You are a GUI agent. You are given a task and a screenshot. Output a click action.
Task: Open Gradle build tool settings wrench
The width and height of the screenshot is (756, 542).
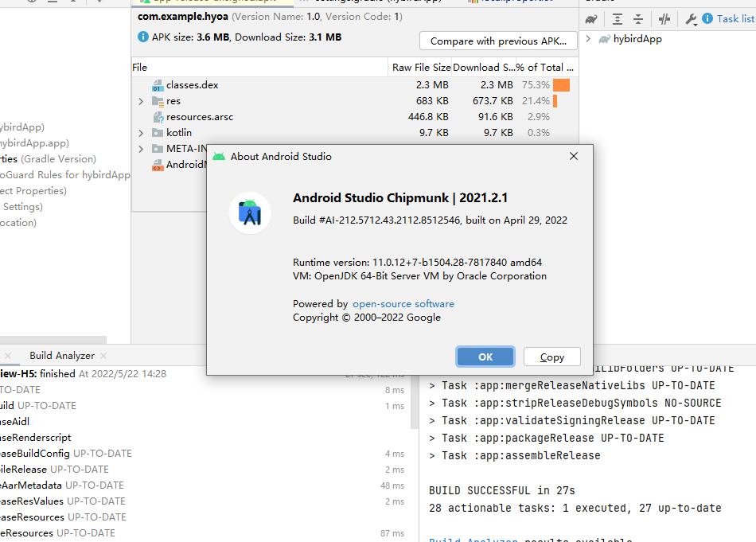click(x=691, y=19)
